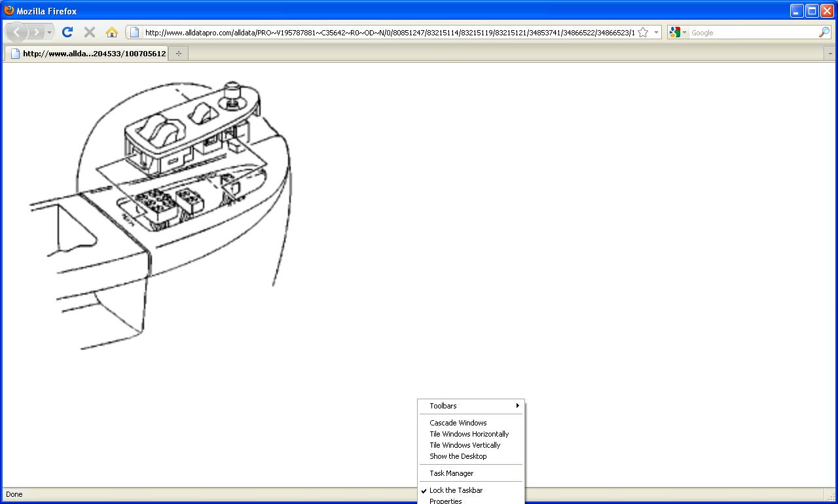Choose Cascade Windows from context menu
Viewport: 838px width, 504px height.
pyautogui.click(x=471, y=423)
